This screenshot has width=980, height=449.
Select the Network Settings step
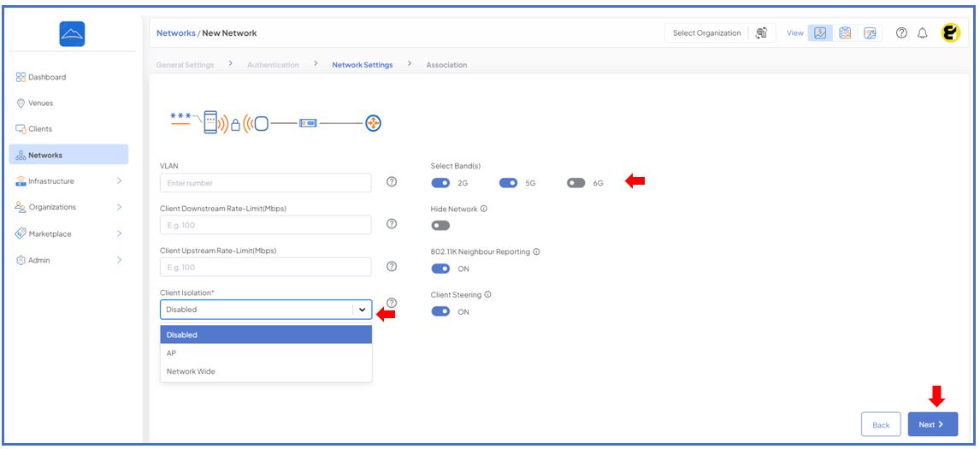coord(363,64)
